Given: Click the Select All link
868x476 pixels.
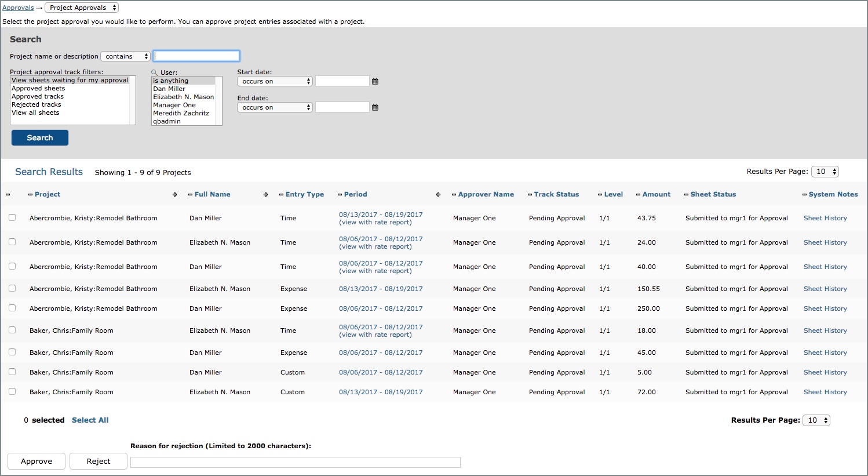Looking at the screenshot, I should [x=90, y=420].
